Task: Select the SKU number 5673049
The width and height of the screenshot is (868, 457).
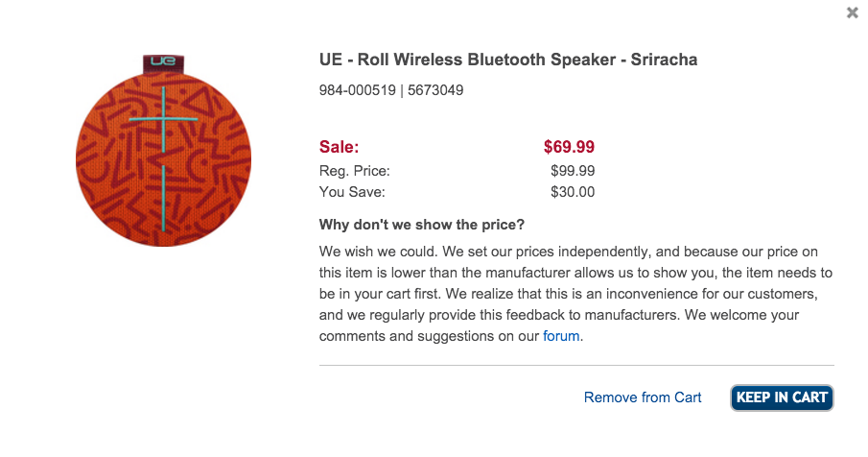Action: [435, 89]
